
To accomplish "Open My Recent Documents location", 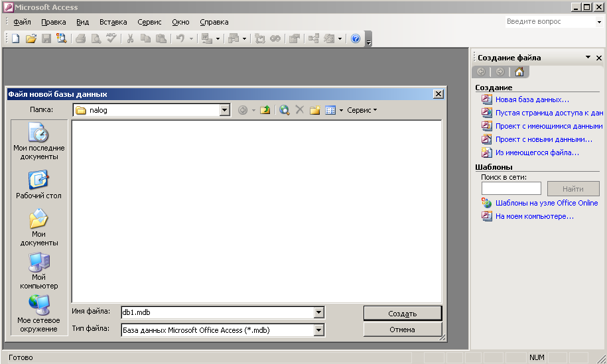I will (38, 141).
